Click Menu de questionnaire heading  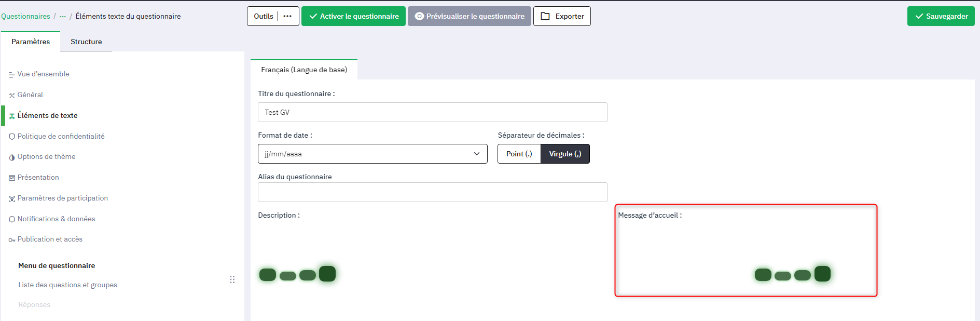[57, 265]
